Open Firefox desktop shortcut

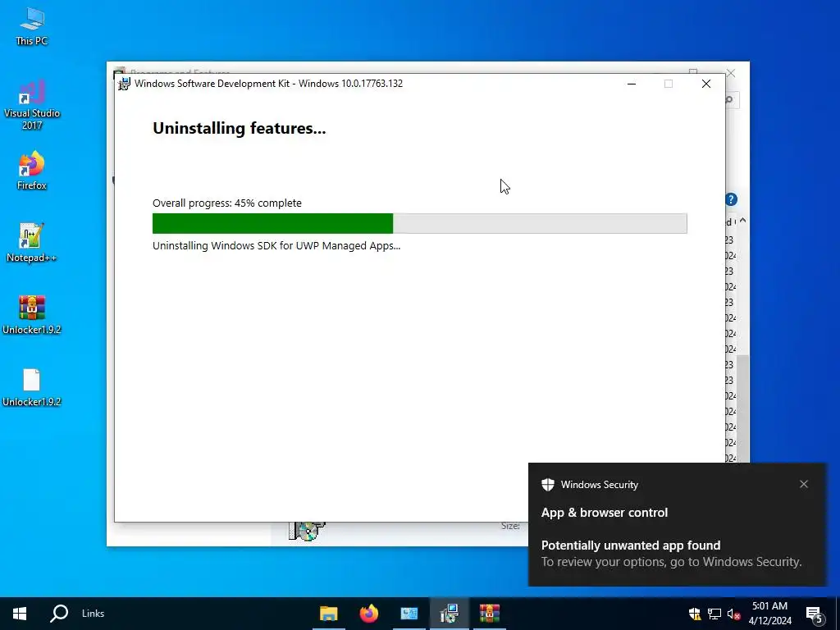tap(32, 171)
